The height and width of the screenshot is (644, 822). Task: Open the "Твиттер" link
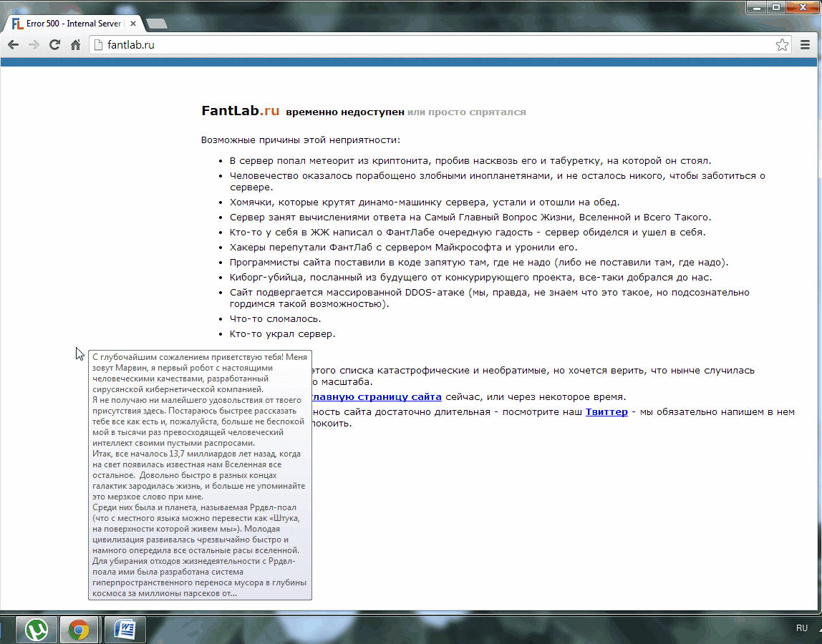(606, 411)
